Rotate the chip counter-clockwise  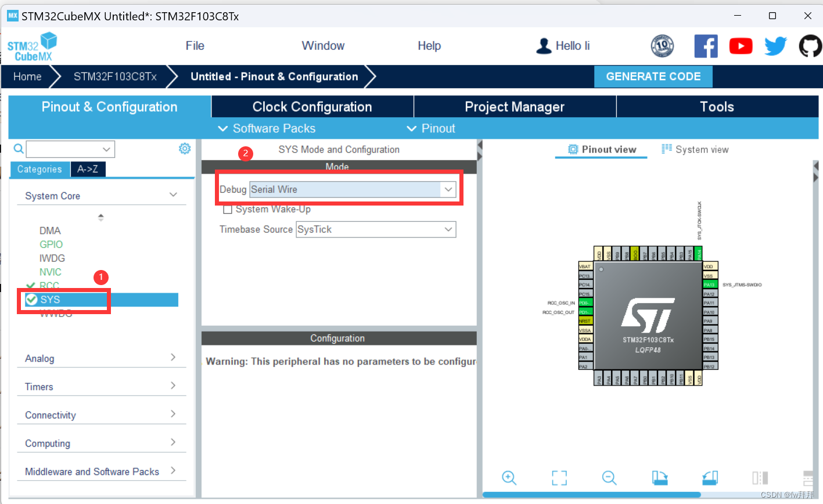[710, 478]
